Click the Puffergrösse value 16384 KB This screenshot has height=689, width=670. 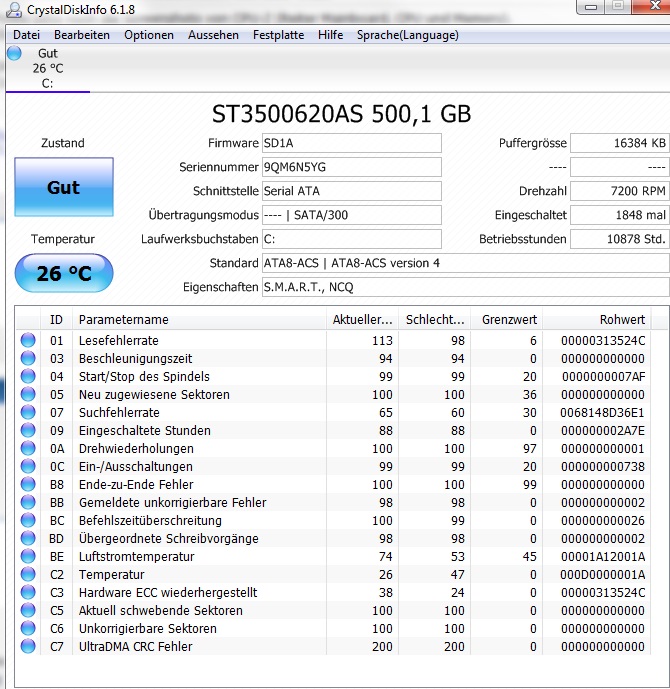(619, 143)
